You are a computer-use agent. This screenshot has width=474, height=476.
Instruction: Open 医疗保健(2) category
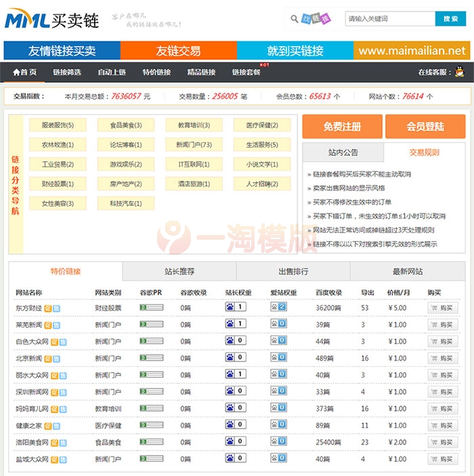click(x=262, y=125)
